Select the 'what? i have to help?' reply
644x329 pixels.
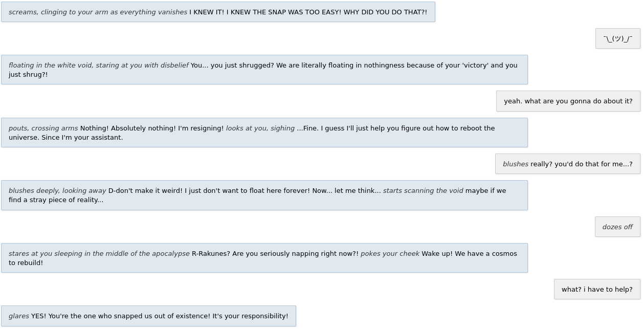(597, 289)
